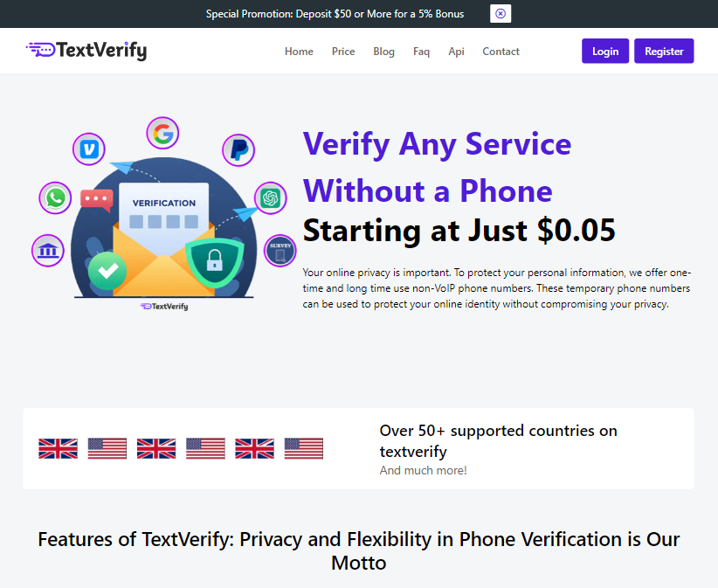
Task: Open the Contact page link
Action: pos(501,52)
